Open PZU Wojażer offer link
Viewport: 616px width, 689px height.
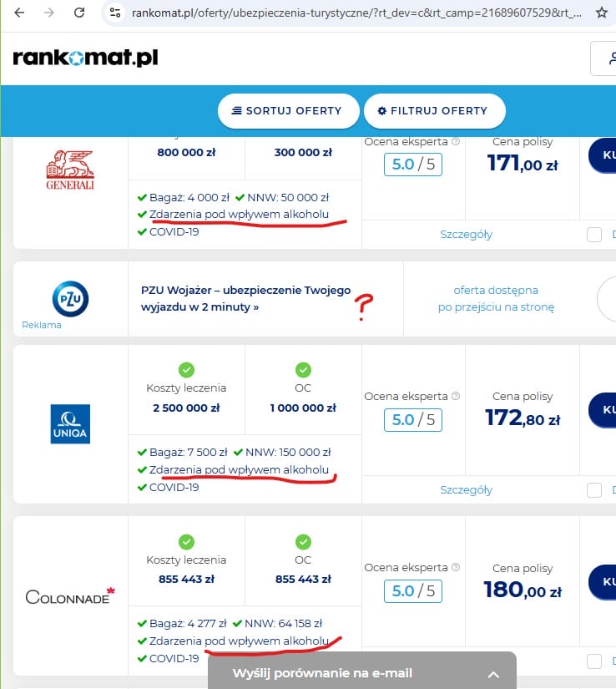(245, 299)
